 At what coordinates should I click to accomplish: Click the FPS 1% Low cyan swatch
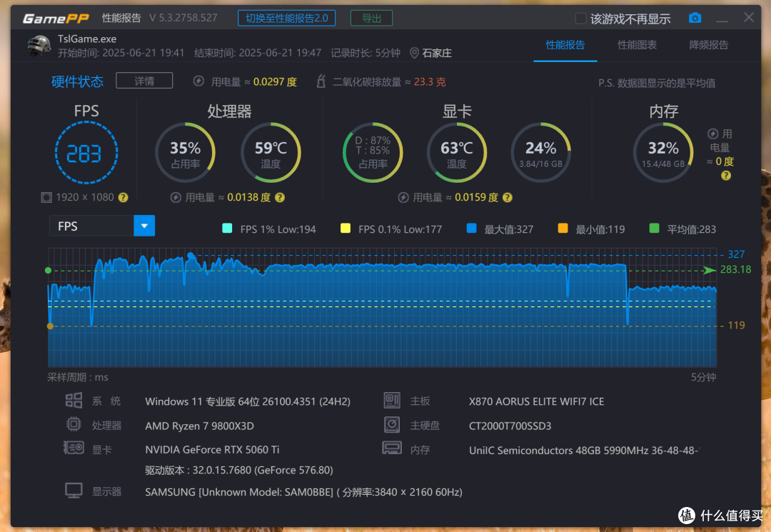point(227,228)
